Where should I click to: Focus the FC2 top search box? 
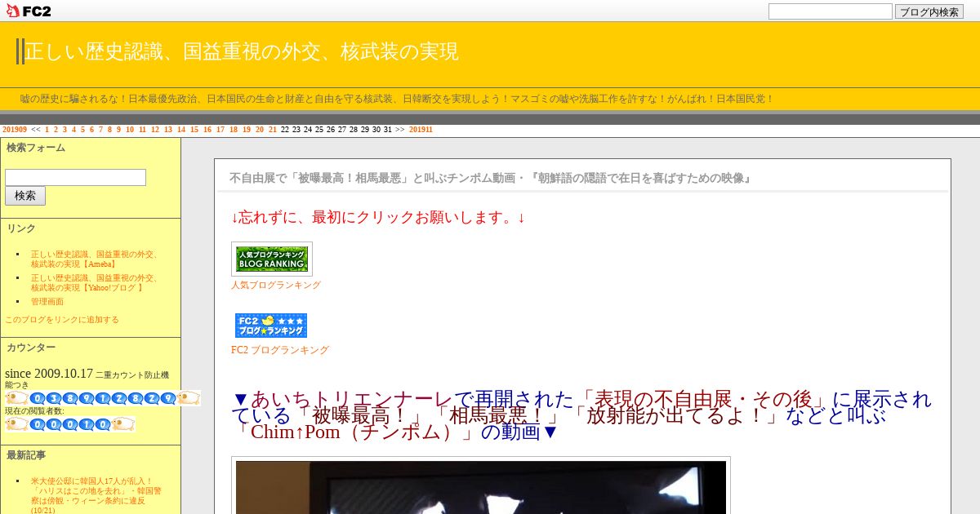pyautogui.click(x=830, y=11)
